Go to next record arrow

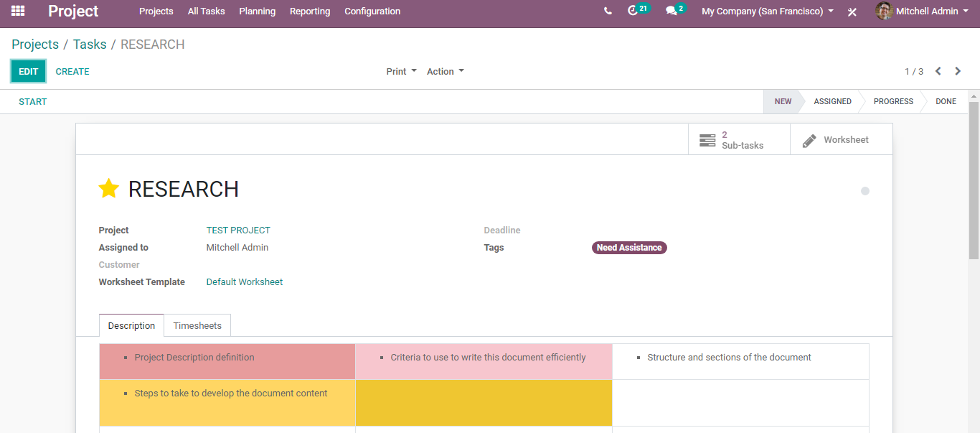click(x=958, y=71)
